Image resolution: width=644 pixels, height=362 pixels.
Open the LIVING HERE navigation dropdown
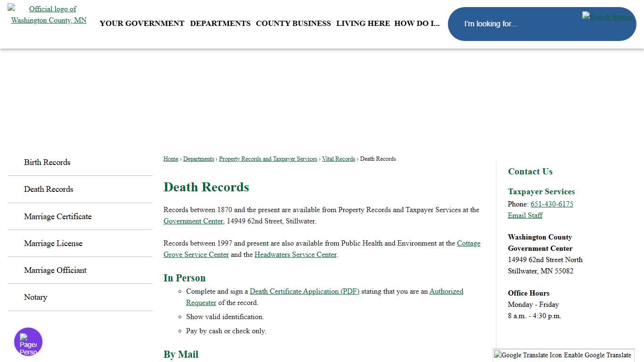pos(363,23)
